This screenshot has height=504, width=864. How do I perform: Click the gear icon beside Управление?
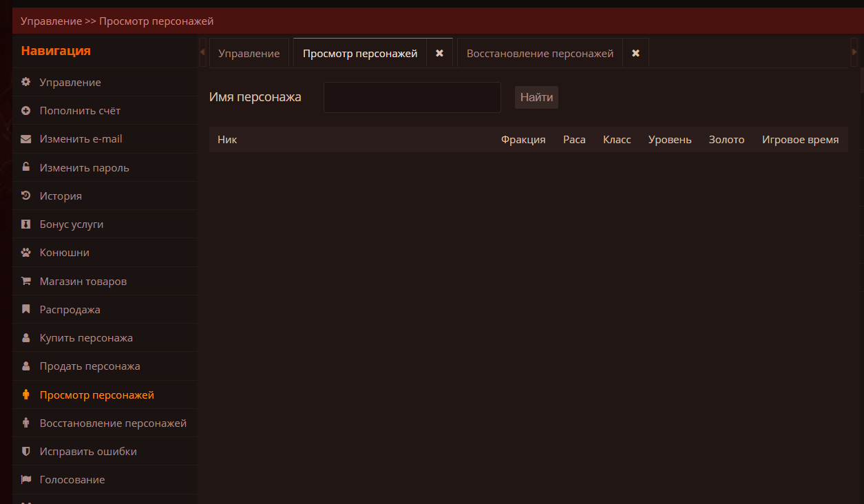click(26, 82)
